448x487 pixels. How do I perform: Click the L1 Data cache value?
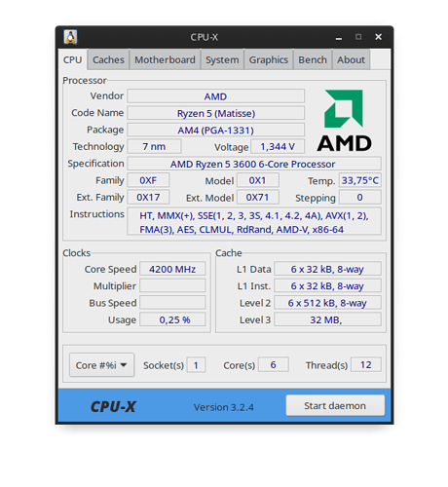click(327, 269)
